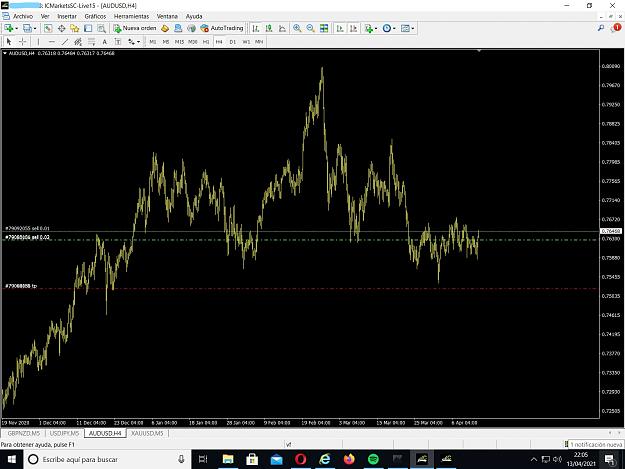Click the zoom in magnifier icon

(x=297, y=28)
